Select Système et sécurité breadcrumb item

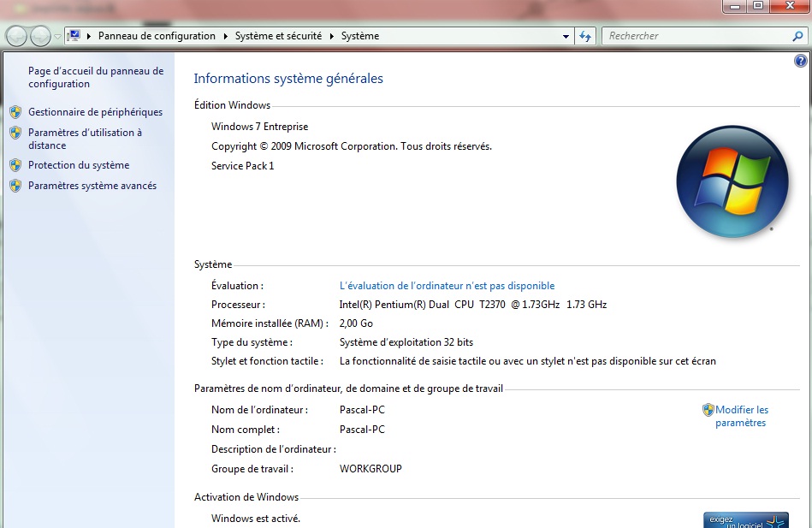pyautogui.click(x=278, y=36)
